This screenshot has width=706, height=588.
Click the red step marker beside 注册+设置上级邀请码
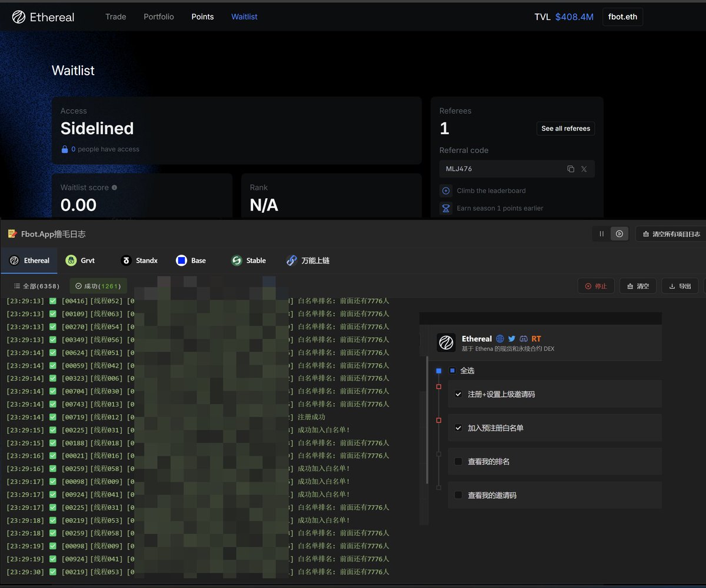point(438,386)
